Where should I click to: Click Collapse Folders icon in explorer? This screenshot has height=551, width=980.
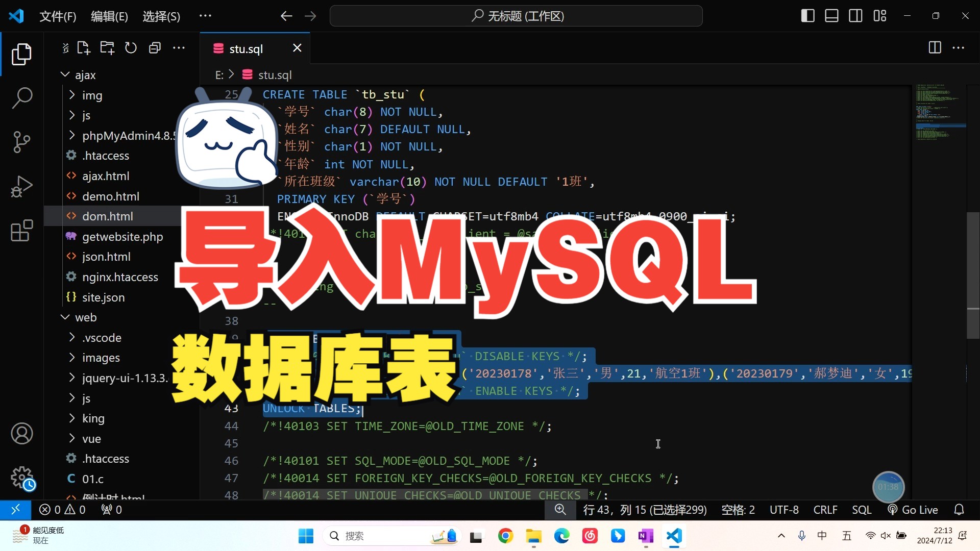(155, 48)
